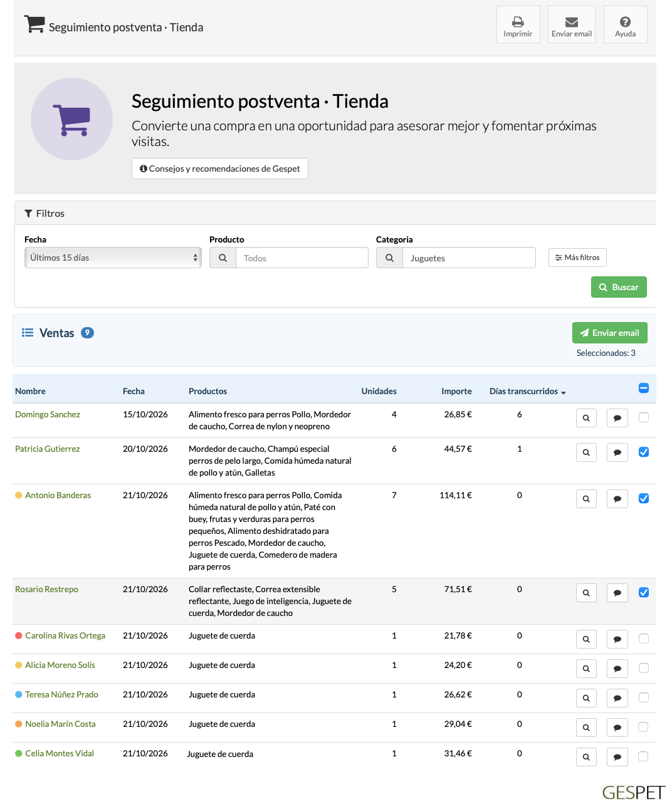
Task: Open comment bubble for Teresa Núñez Prado
Action: point(617,698)
